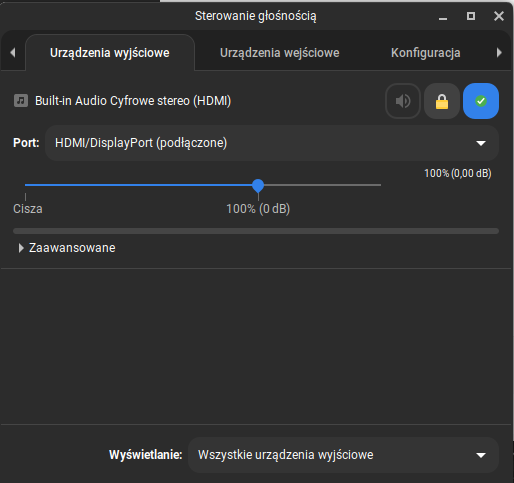This screenshot has height=483, width=514.
Task: Expand the Zaawansowane section
Action: click(67, 248)
